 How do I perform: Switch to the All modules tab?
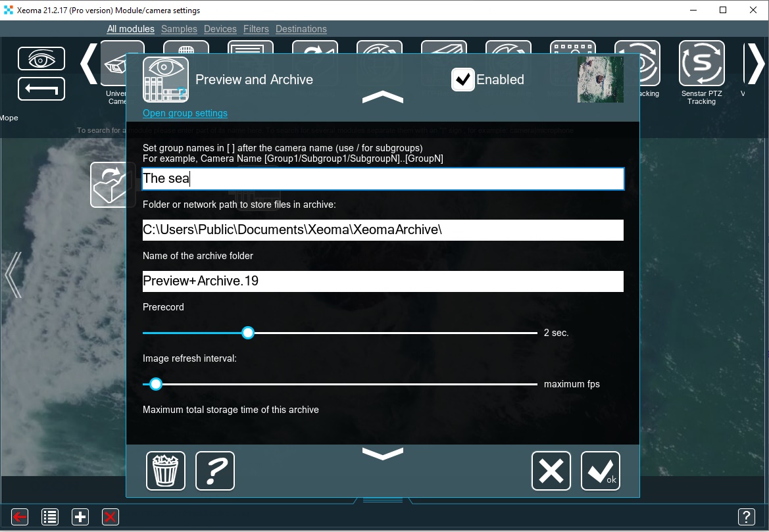130,29
